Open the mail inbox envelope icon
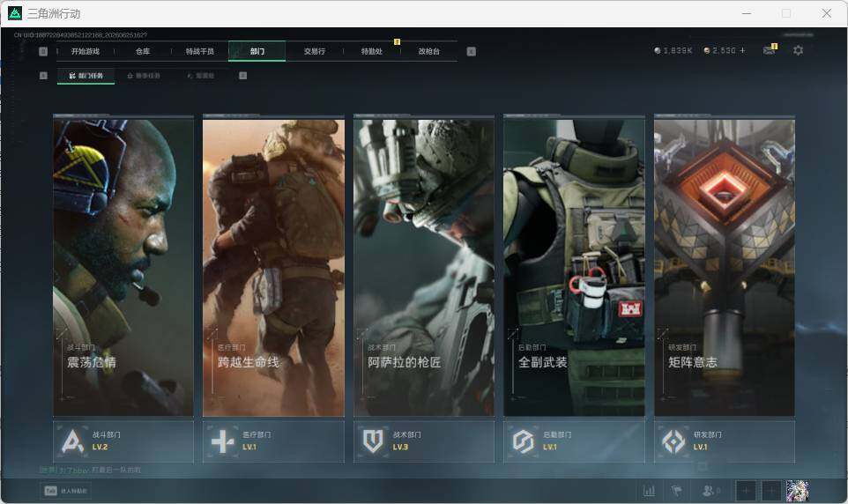The image size is (848, 504). tap(769, 50)
